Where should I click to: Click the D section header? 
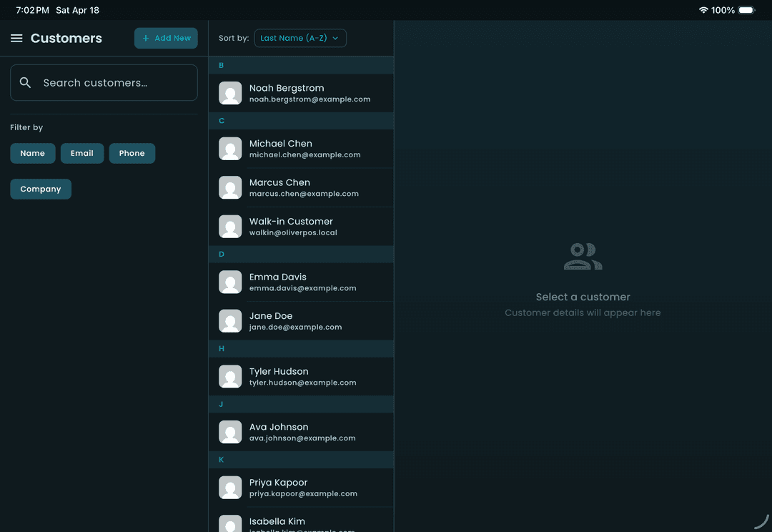pos(302,254)
